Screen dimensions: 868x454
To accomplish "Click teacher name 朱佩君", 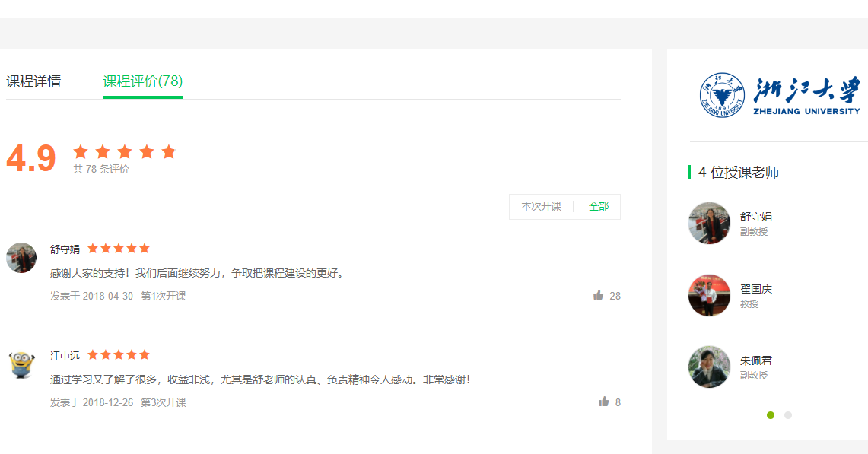I will (x=756, y=360).
